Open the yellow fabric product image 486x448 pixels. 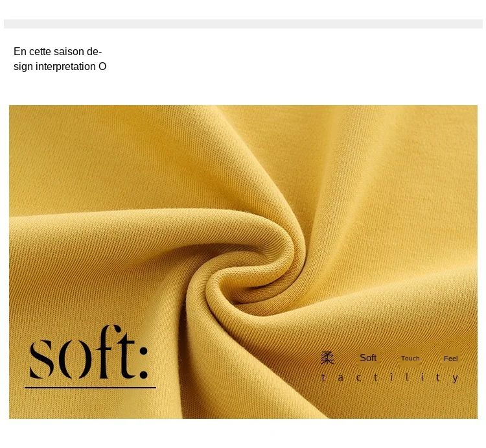click(x=243, y=262)
